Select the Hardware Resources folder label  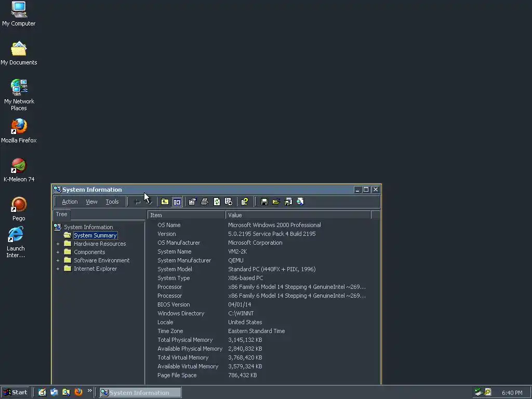pyautogui.click(x=100, y=244)
